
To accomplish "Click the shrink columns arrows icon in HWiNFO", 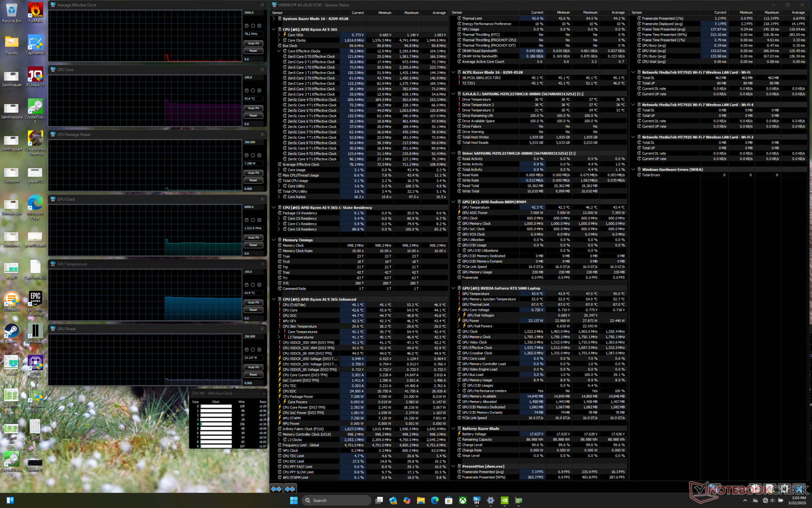I will pyautogui.click(x=290, y=489).
